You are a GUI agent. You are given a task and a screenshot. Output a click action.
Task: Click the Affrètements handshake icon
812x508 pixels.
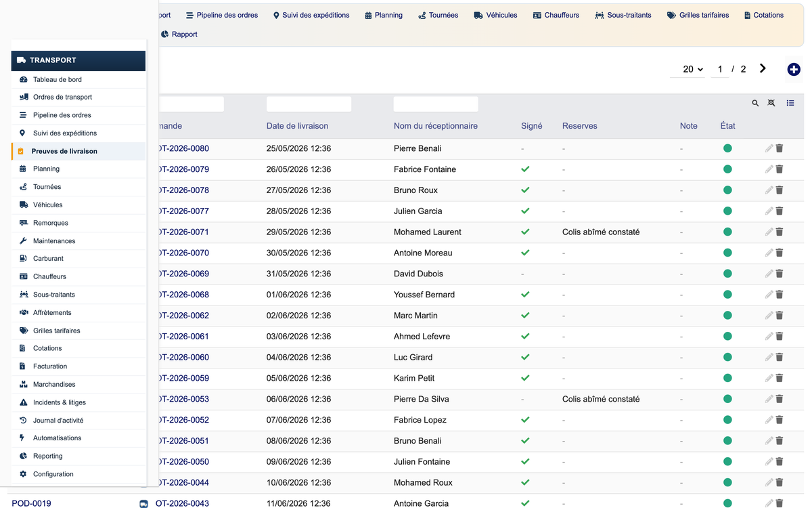pyautogui.click(x=23, y=313)
